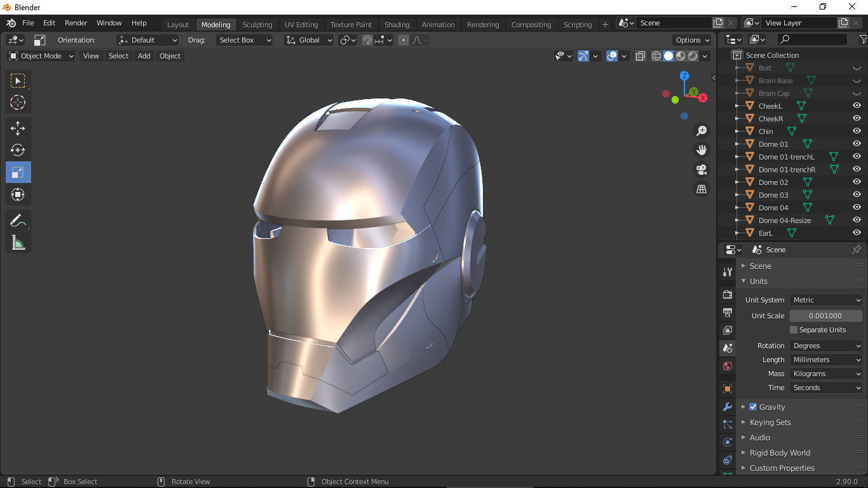Toggle X-ray mode icon
This screenshot has width=868, height=488.
click(x=640, y=56)
